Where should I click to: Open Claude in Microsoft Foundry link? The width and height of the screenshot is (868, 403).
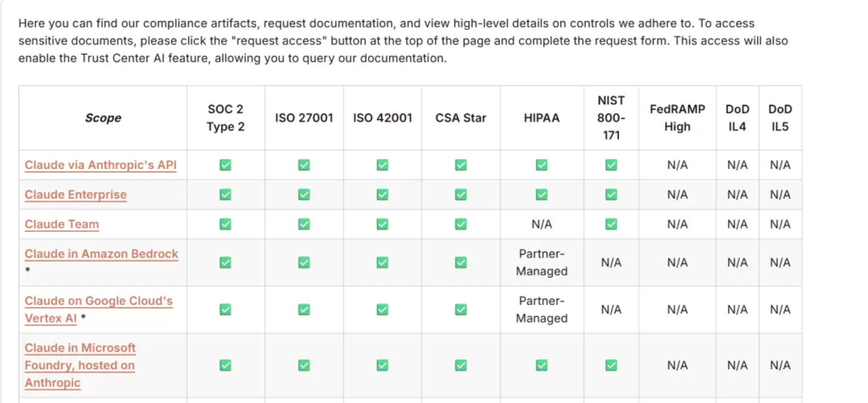(80, 365)
